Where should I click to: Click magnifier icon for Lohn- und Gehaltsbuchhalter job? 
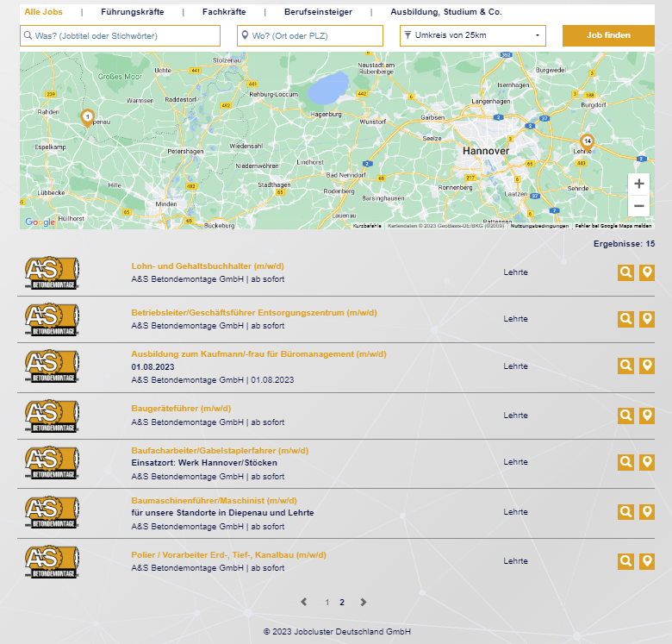point(625,272)
